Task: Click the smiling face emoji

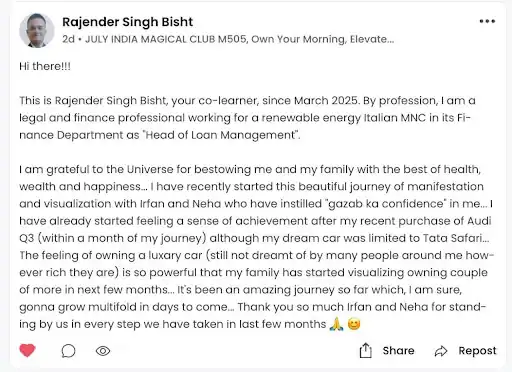Action: coord(354,324)
